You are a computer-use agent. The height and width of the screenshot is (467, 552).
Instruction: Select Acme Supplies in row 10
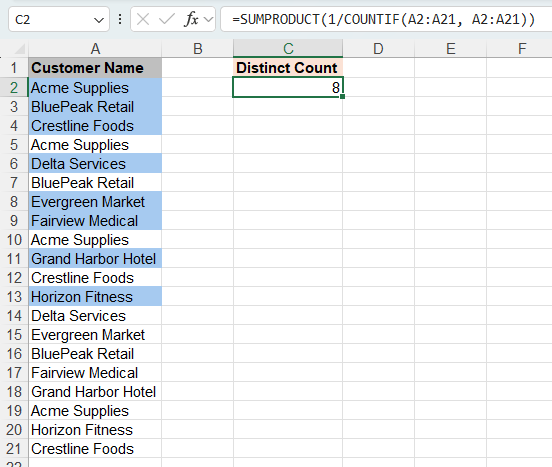pos(95,240)
